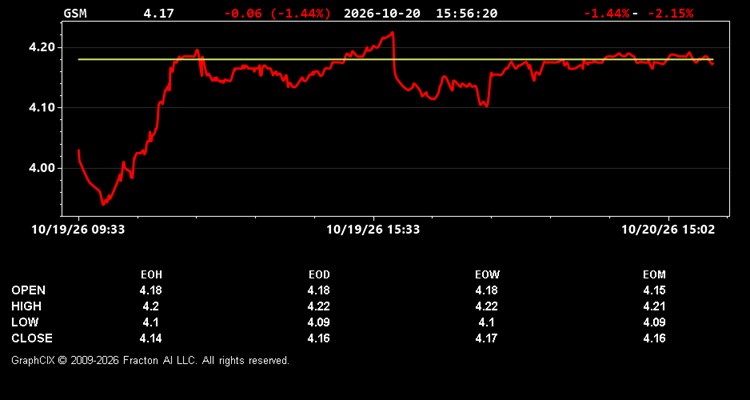This screenshot has width=750, height=400.
Task: Click the -2.15% figure in header
Action: (670, 13)
